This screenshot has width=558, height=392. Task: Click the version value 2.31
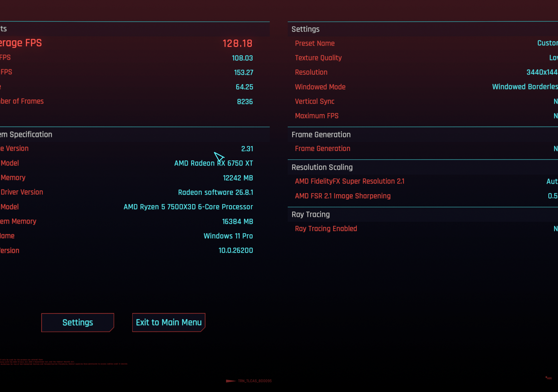(247, 149)
